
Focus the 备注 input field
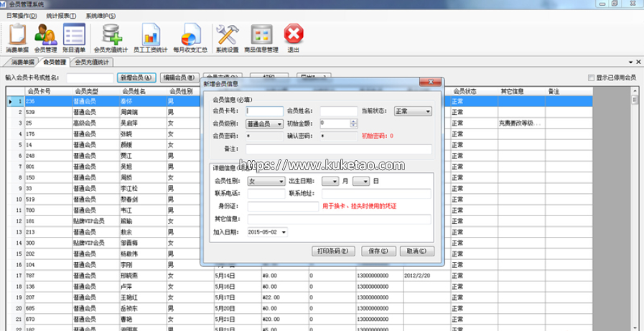(x=339, y=149)
